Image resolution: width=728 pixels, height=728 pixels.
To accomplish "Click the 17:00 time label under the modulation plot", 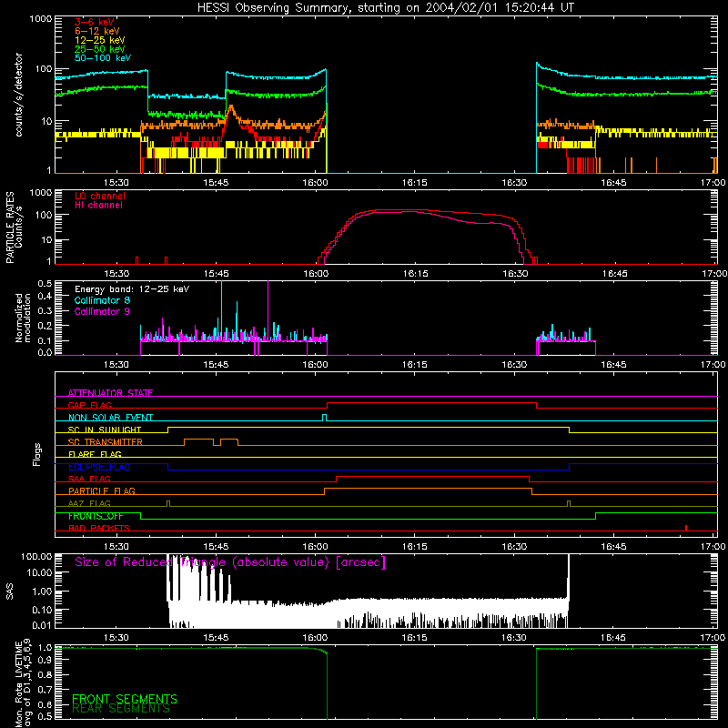I will tap(713, 365).
